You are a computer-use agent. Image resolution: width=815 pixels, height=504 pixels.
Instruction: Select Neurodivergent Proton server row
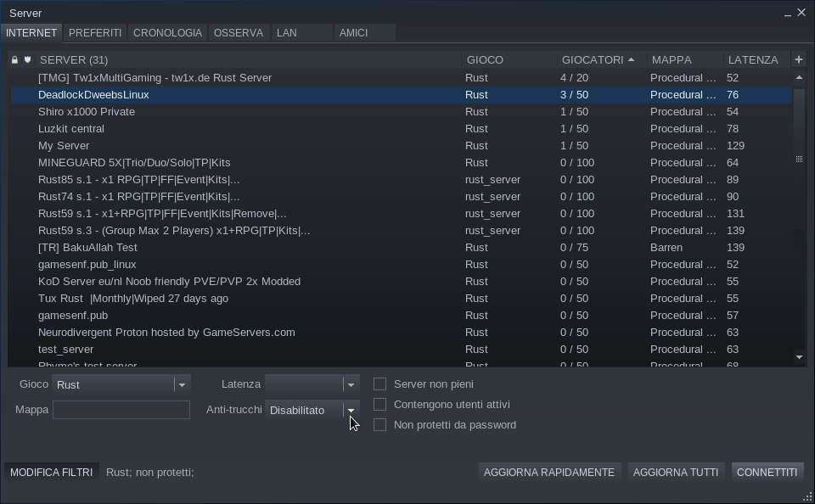(x=401, y=332)
